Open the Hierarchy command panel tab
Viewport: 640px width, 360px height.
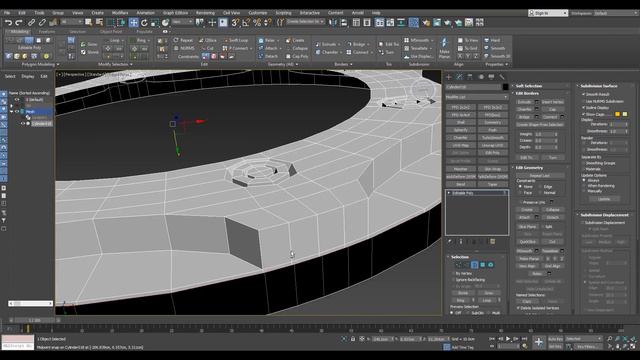pos(470,77)
